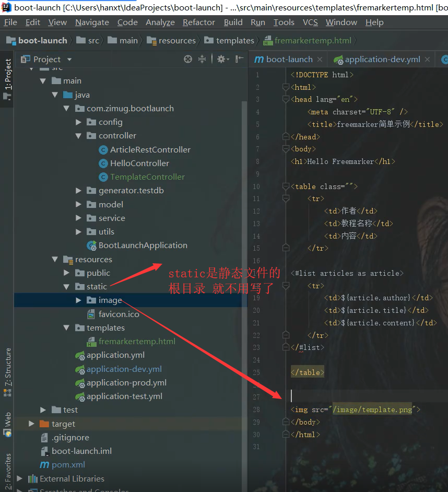Open Project panel settings gear
The height and width of the screenshot is (492, 448).
(x=223, y=59)
